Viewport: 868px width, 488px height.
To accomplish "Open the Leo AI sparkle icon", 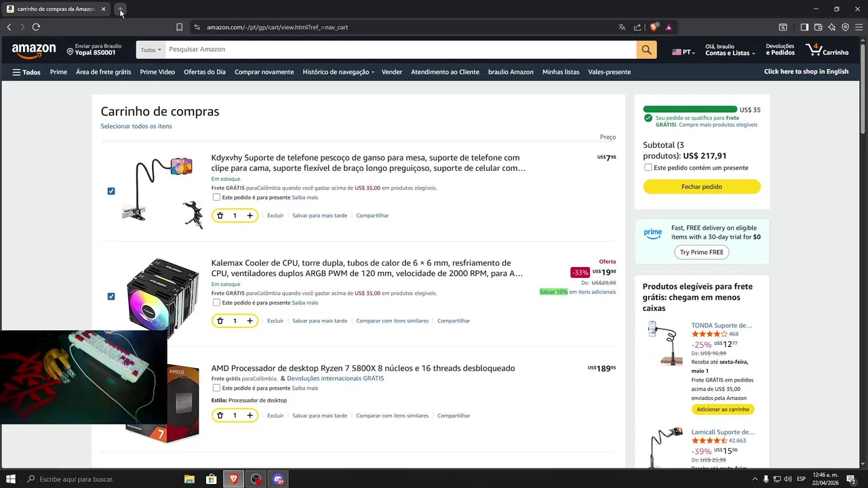I will (x=831, y=27).
